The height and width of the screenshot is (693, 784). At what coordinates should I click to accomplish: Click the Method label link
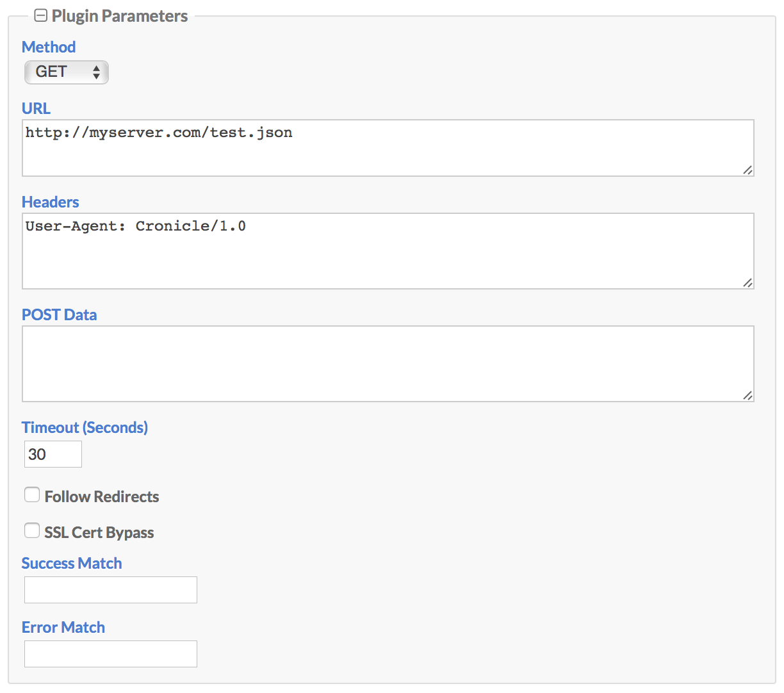pos(49,47)
